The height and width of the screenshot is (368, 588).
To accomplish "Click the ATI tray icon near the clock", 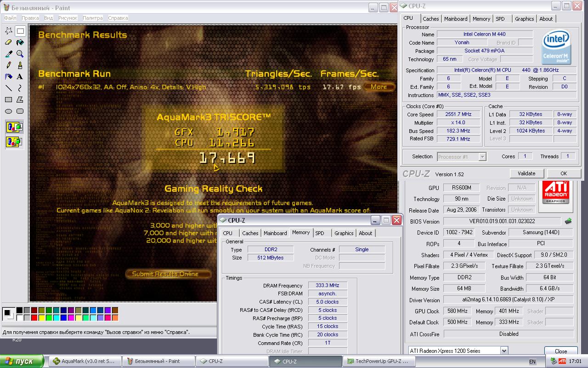I will 562,361.
